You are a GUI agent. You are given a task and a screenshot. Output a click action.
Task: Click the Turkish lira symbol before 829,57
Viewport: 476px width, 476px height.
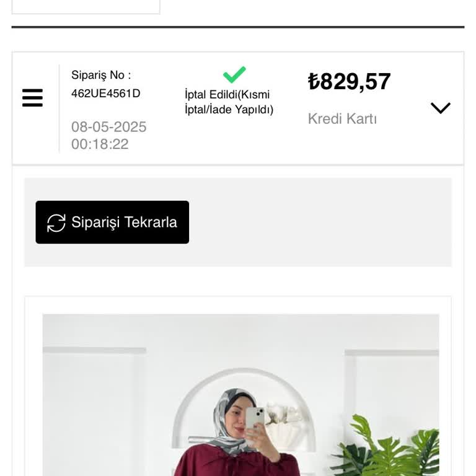tap(314, 82)
